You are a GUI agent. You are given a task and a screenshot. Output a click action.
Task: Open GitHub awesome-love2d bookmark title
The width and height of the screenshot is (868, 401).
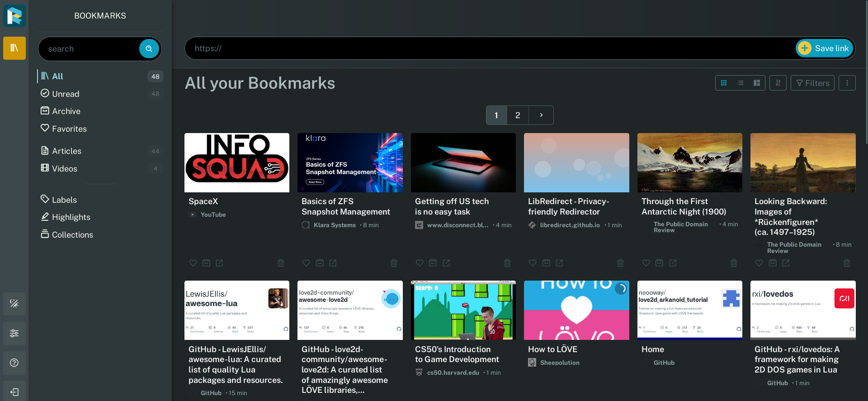point(344,370)
